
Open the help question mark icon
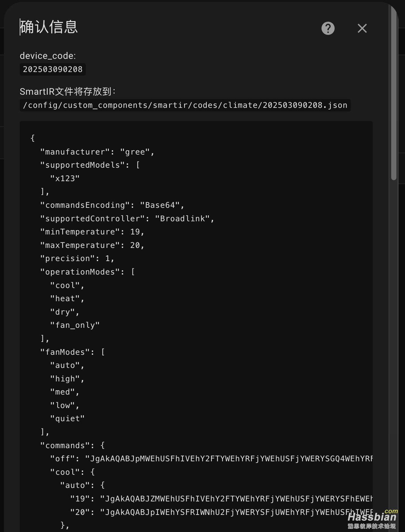coord(328,28)
